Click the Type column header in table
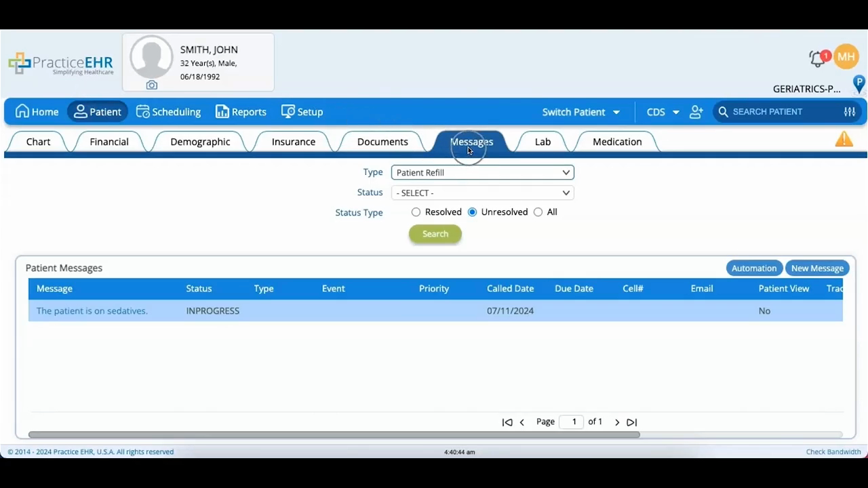The width and height of the screenshot is (868, 488). tap(264, 289)
